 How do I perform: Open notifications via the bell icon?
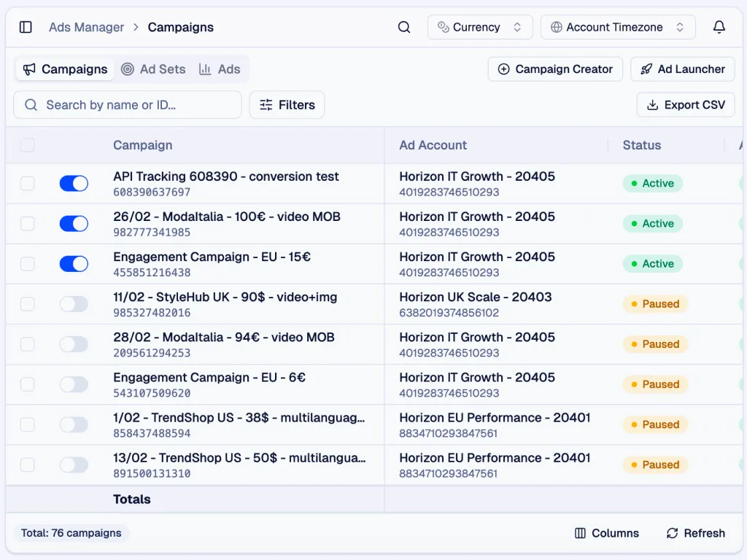point(719,27)
